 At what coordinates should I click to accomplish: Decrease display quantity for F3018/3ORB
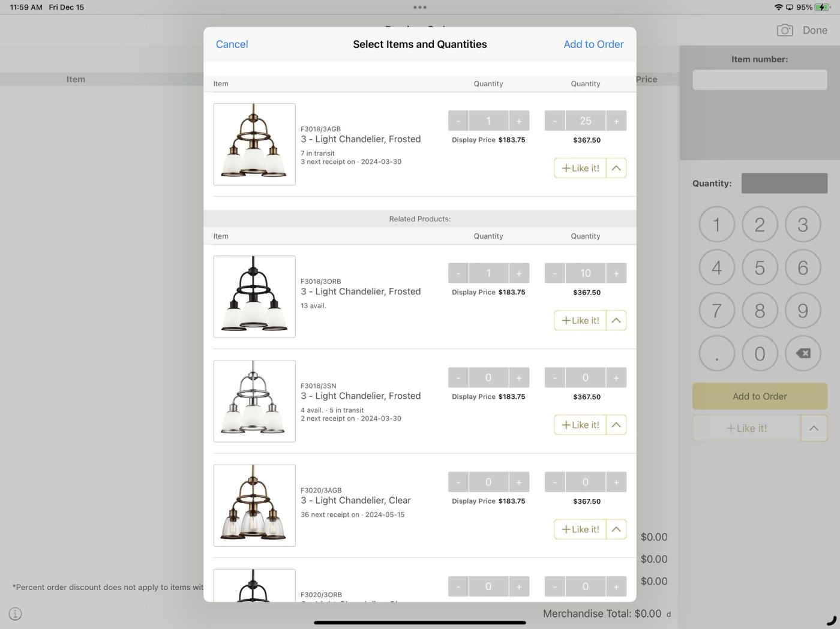[458, 273]
